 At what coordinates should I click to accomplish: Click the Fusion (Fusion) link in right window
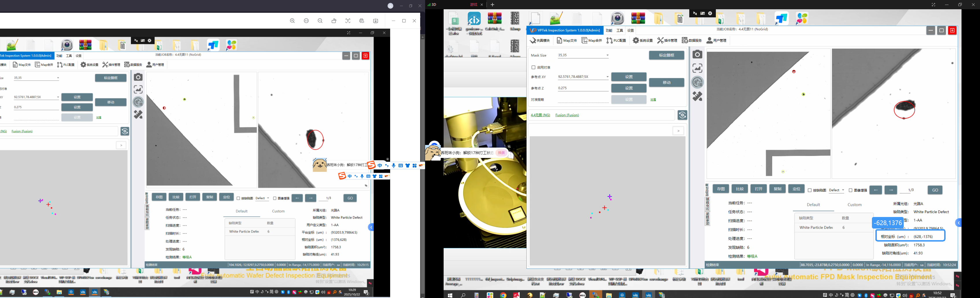point(567,115)
